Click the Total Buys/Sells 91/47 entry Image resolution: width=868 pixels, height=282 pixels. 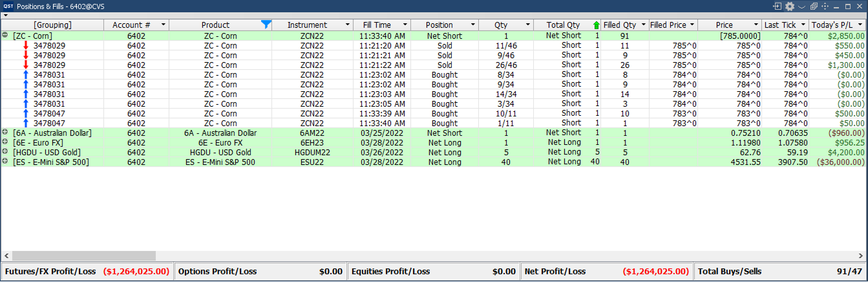click(781, 272)
